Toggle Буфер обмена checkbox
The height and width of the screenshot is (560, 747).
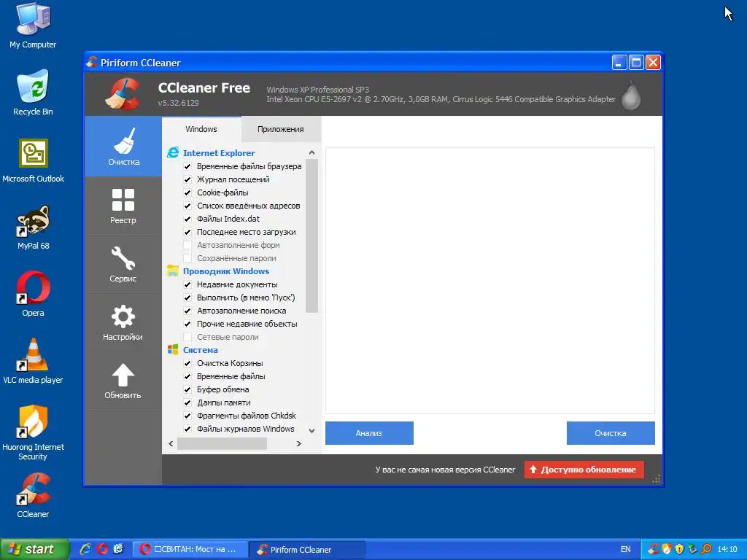[x=187, y=389]
